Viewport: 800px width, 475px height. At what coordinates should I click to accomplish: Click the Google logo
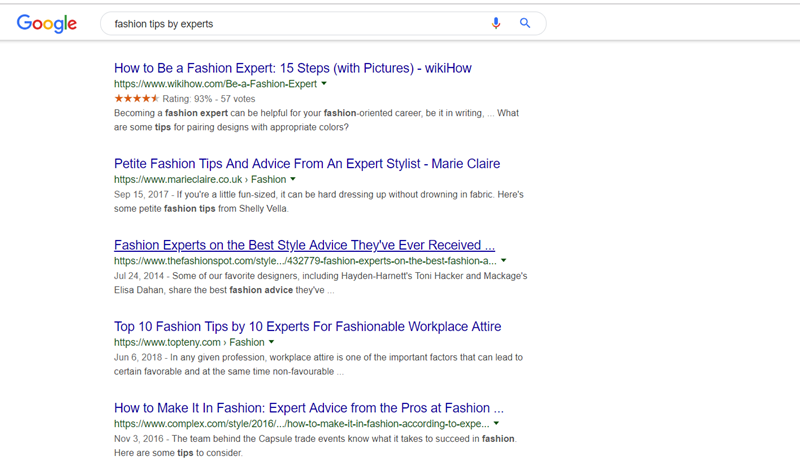click(x=47, y=24)
